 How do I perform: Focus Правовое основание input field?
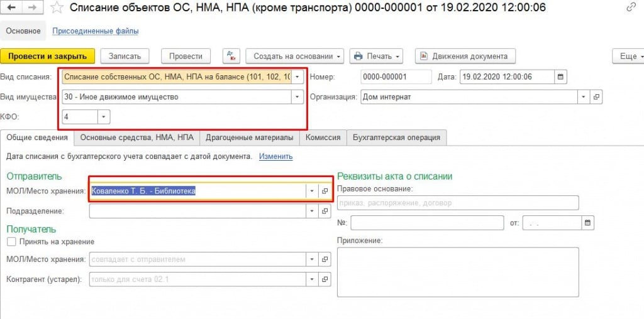[458, 203]
